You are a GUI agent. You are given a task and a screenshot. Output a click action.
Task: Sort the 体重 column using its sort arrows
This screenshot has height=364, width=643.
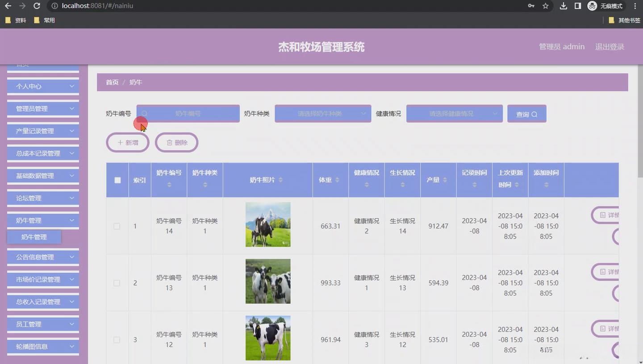pos(337,180)
